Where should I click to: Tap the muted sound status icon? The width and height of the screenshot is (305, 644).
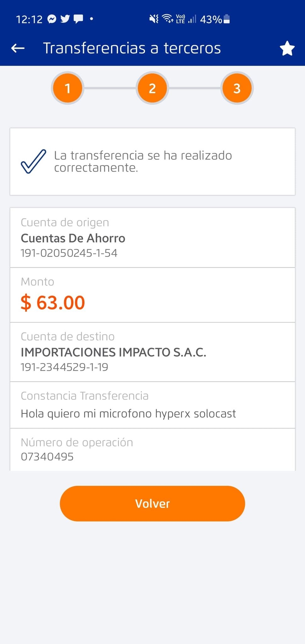point(154,19)
